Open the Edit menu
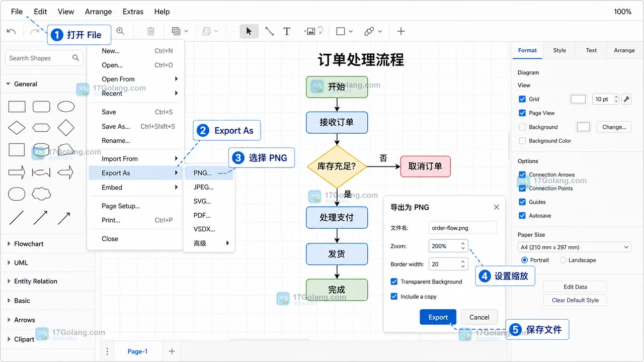 pos(40,12)
